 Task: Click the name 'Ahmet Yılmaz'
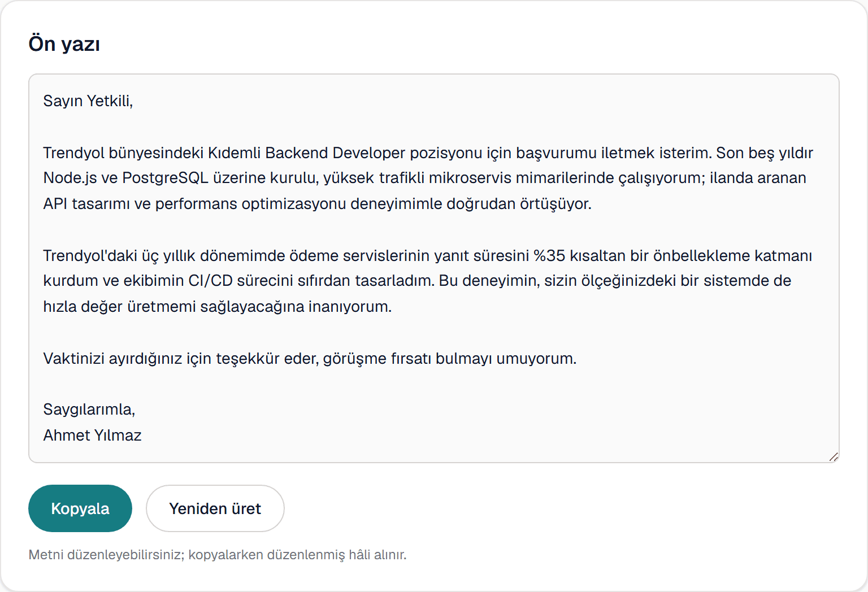92,436
